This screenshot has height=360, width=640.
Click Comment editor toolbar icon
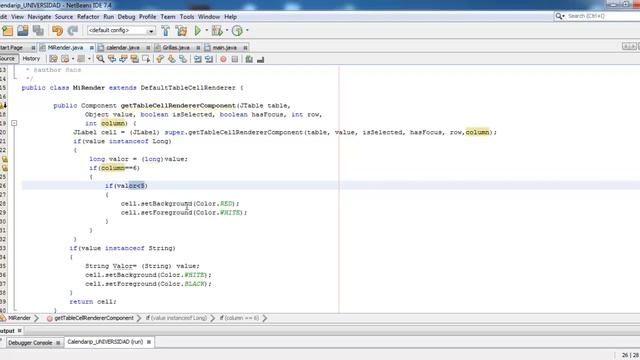(x=249, y=59)
